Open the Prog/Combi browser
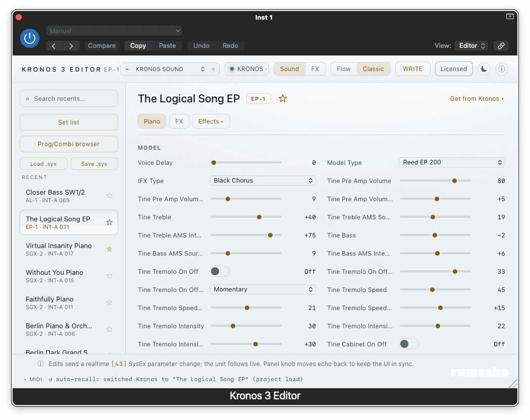The height and width of the screenshot is (420, 530). [69, 144]
